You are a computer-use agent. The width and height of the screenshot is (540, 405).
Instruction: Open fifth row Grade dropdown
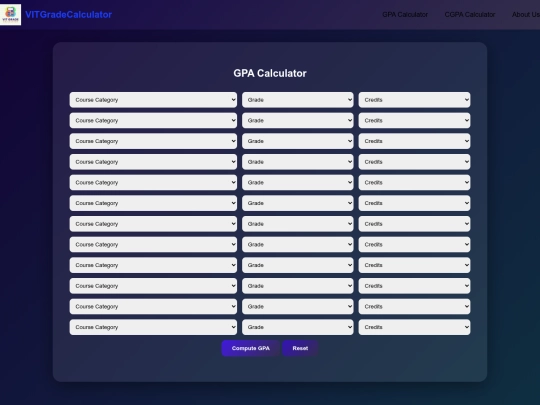click(x=298, y=183)
